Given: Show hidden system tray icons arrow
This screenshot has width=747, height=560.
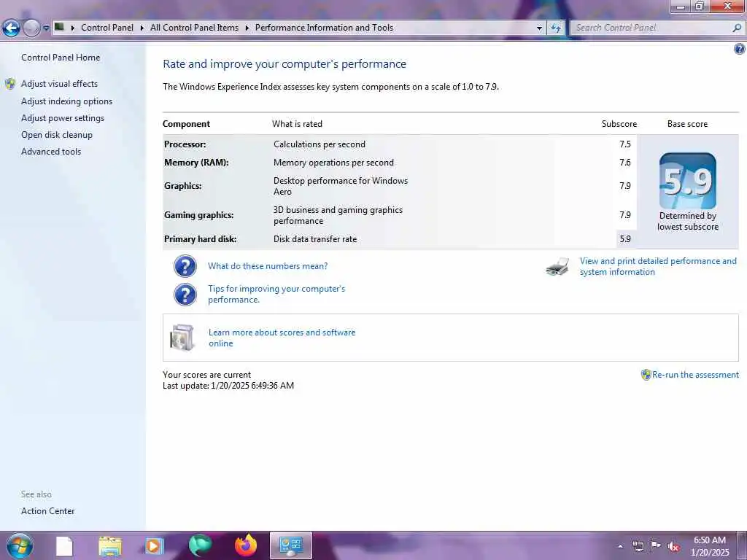Looking at the screenshot, I should (x=620, y=546).
